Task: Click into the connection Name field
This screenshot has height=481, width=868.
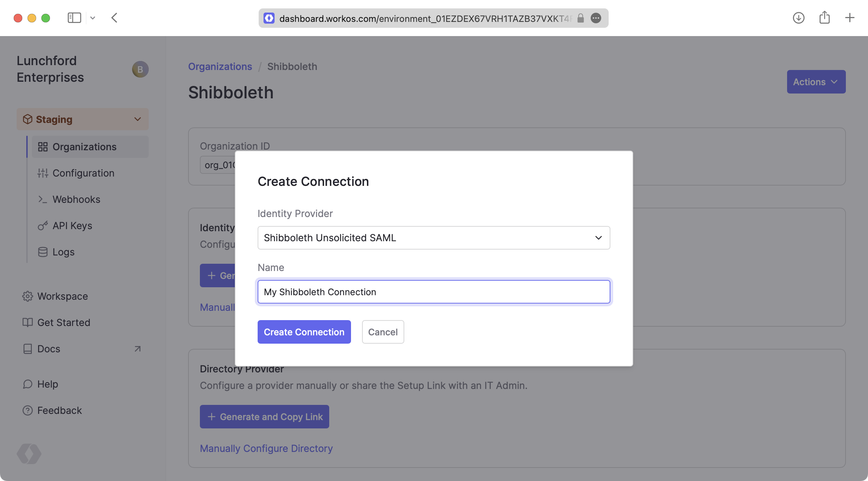Action: point(433,292)
